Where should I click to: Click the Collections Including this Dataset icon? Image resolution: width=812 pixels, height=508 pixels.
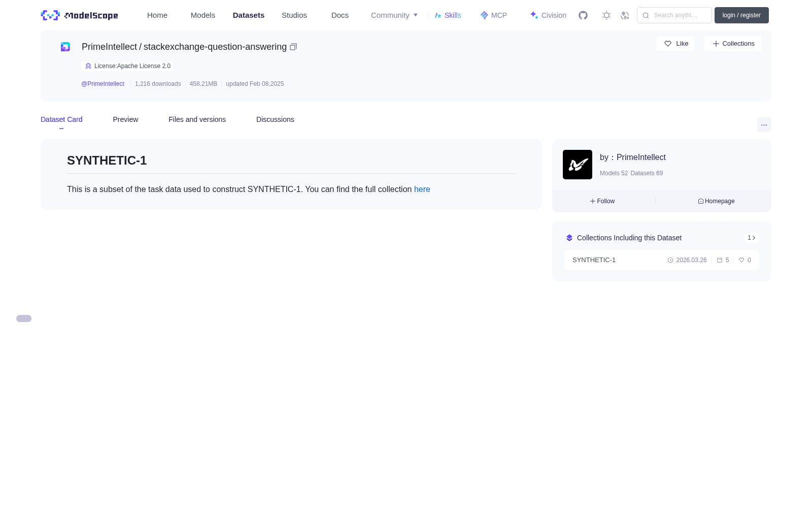(x=569, y=238)
